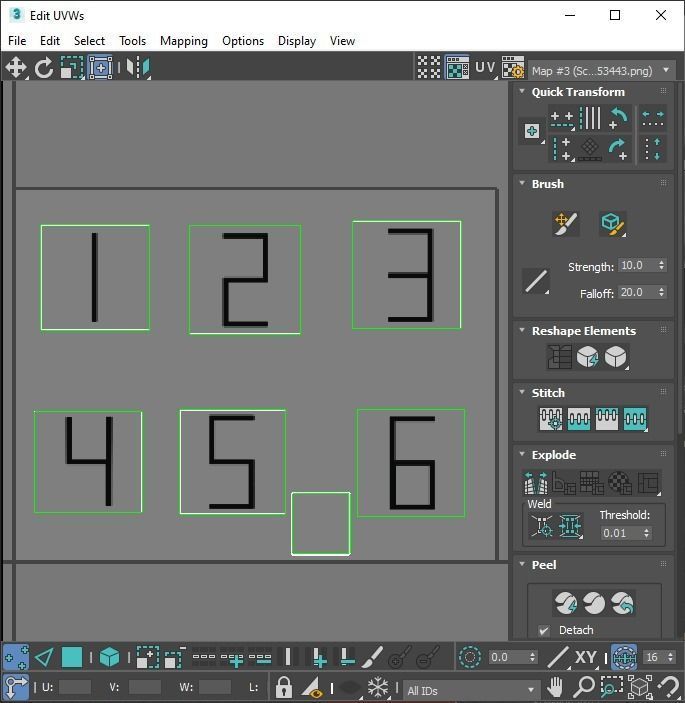Click the checker pattern display icon

tap(429, 68)
